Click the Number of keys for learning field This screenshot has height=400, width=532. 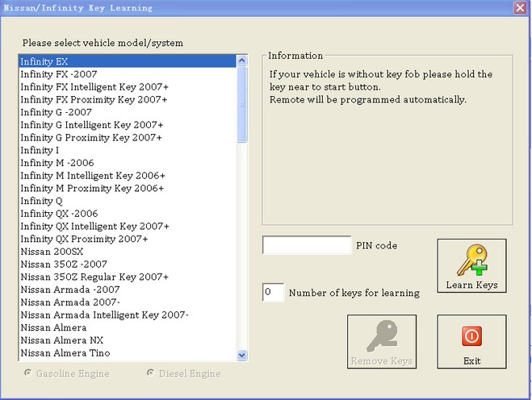click(x=273, y=292)
